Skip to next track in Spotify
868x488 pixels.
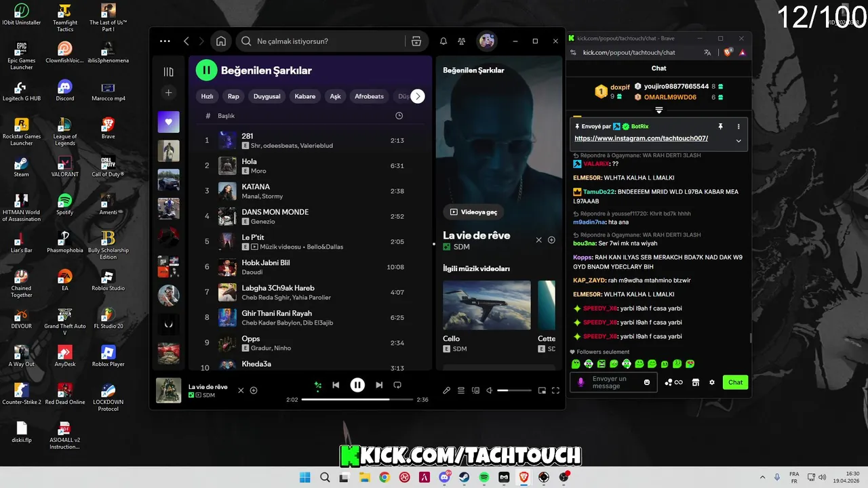tap(379, 385)
